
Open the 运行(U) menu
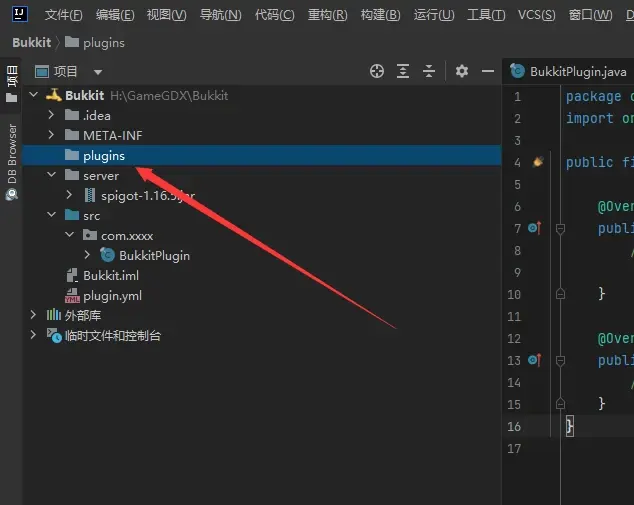pos(434,15)
